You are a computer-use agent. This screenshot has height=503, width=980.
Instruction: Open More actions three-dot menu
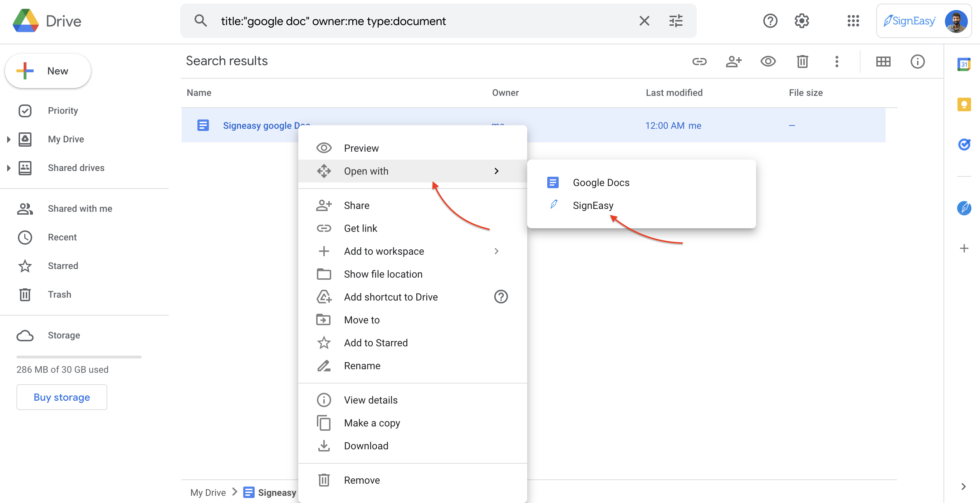(837, 61)
